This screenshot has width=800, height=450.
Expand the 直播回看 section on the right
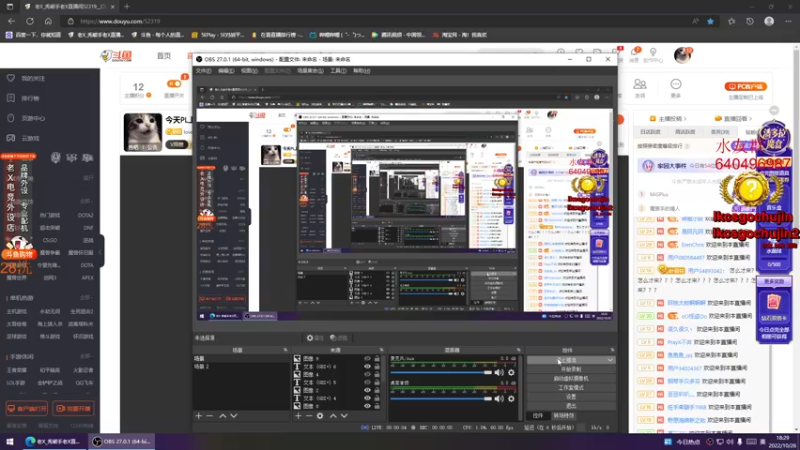click(734, 118)
